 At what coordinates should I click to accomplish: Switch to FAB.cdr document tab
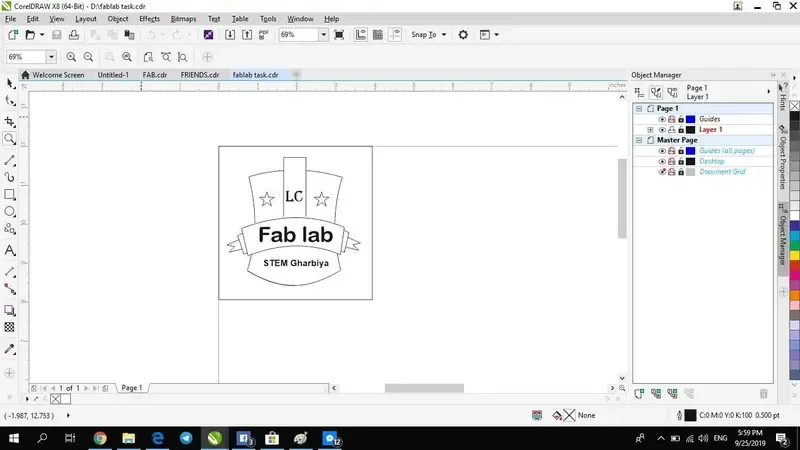coord(155,75)
